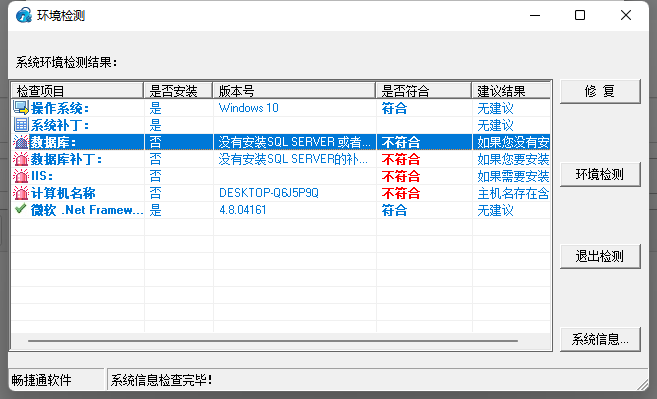Viewport: 657px width, 399px height.
Task: Select the IIS: item text
Action: [x=42, y=176]
